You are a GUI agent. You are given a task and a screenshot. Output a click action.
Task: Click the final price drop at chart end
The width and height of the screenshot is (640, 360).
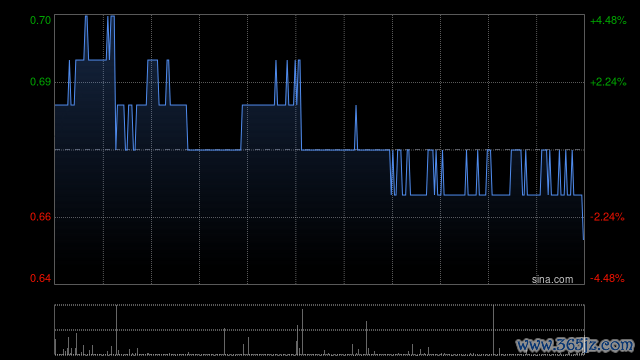point(582,217)
